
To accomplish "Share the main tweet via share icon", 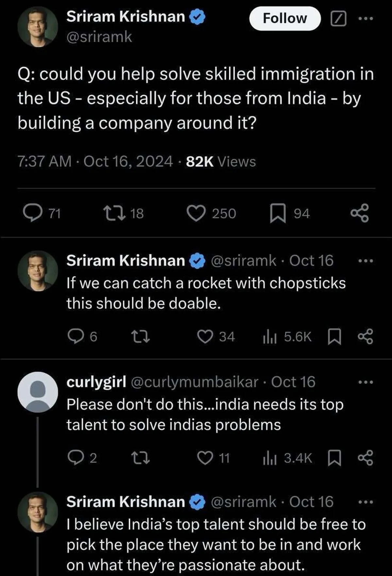I will pos(360,213).
